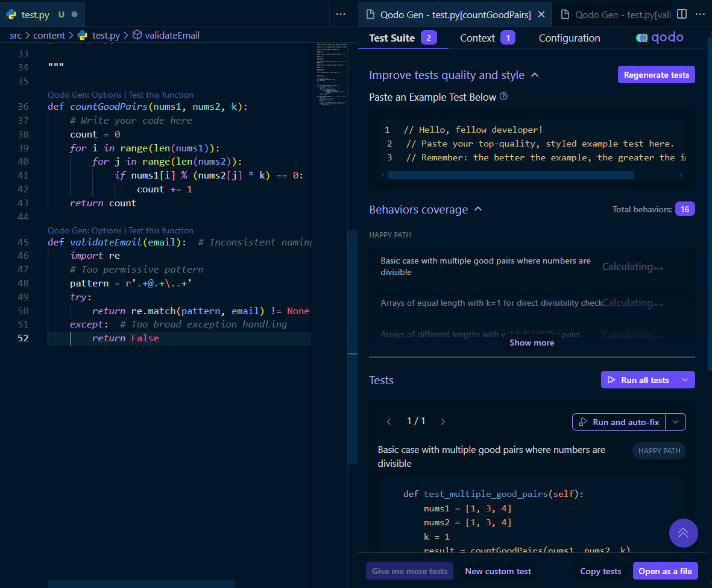Click Qodo Gen Options above validateEmail

[x=84, y=230]
